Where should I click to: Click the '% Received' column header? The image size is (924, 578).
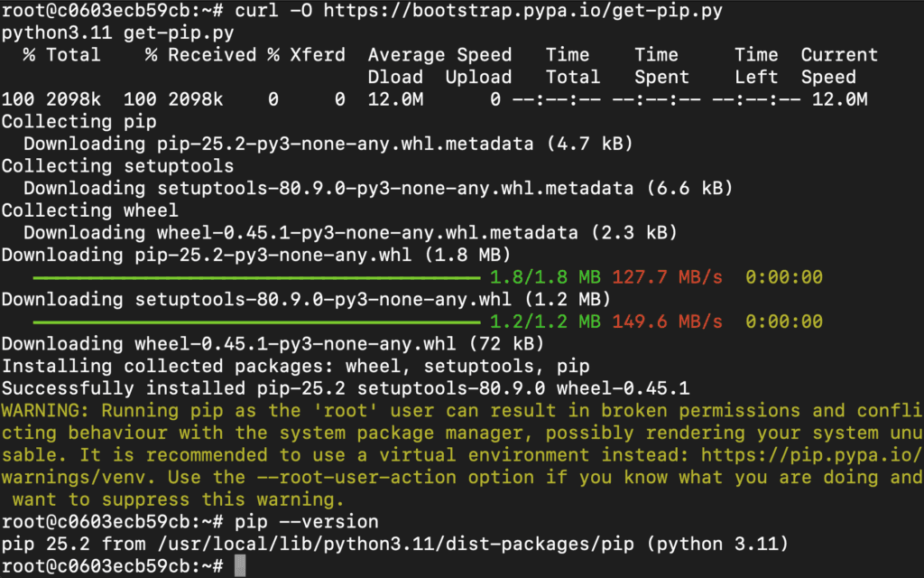(200, 55)
